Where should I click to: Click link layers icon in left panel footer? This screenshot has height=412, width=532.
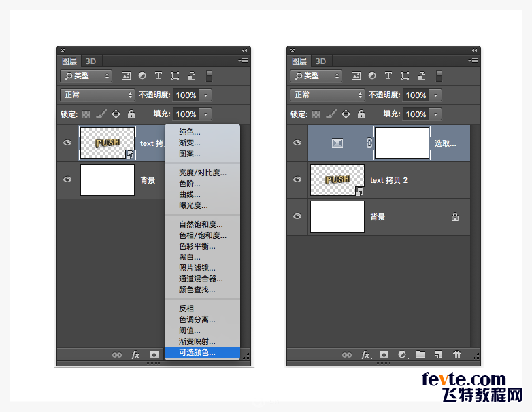tap(117, 355)
